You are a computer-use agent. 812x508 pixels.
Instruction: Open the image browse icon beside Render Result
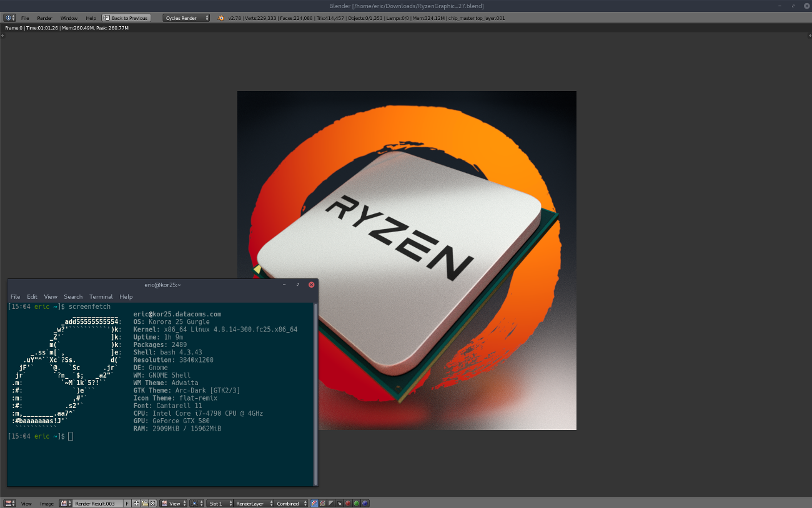point(66,504)
